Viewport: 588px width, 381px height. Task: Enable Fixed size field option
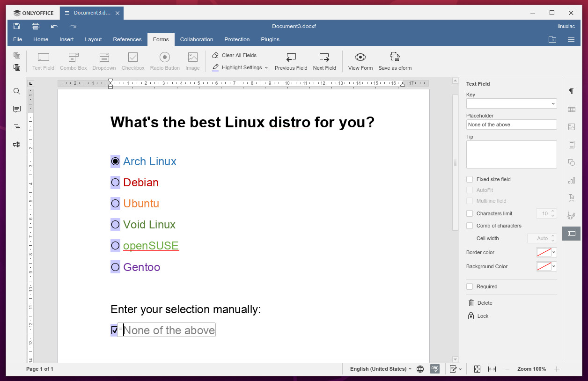(x=470, y=179)
